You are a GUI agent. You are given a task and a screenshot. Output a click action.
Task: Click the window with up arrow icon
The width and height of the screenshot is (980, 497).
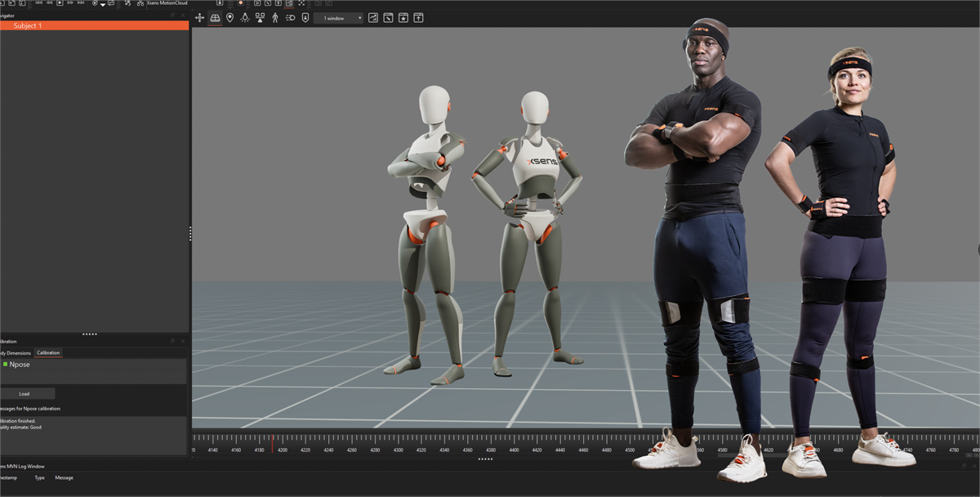tap(418, 17)
